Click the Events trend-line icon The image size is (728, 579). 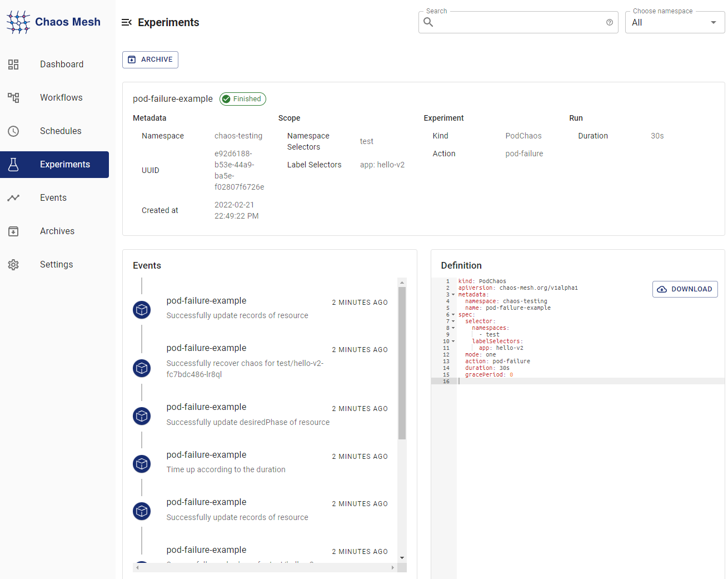13,198
